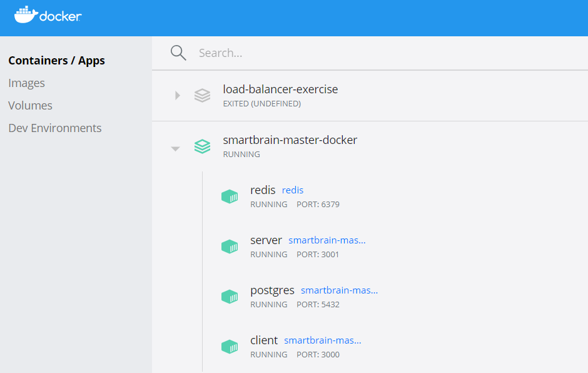Click RUNNING status of redis container
The height and width of the screenshot is (373, 588).
click(269, 205)
